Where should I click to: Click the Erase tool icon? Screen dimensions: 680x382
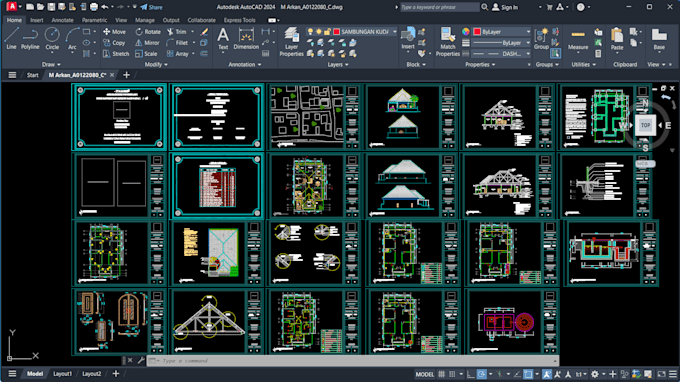204,32
